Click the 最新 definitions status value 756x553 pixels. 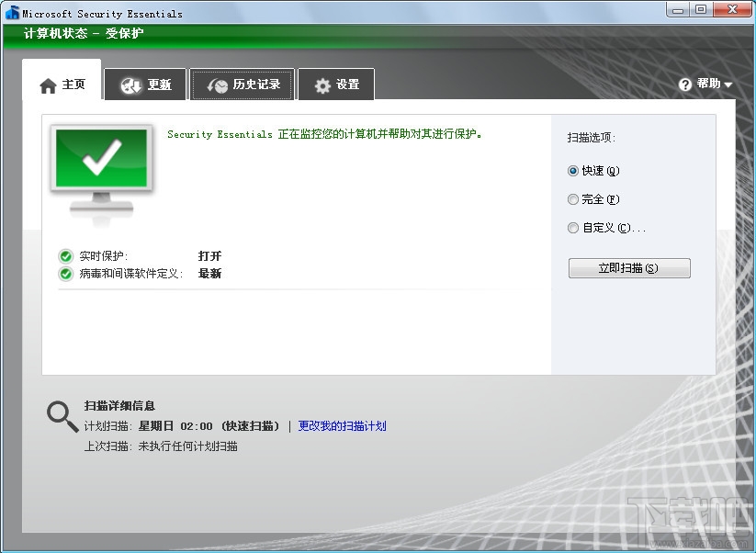(x=209, y=274)
